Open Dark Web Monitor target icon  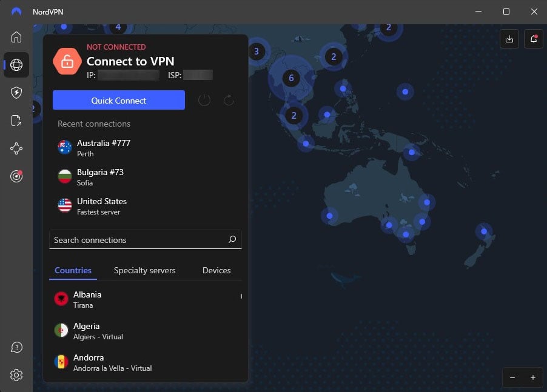pos(16,176)
